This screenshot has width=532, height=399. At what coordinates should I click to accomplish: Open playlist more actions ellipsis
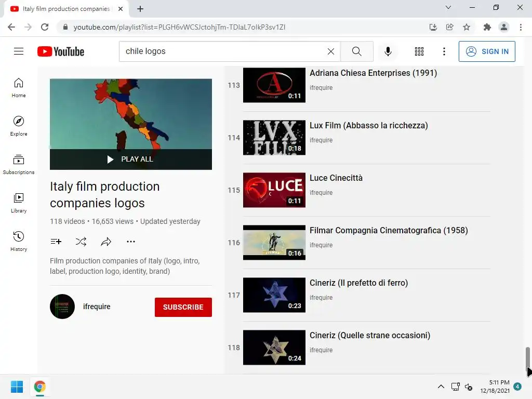point(130,242)
